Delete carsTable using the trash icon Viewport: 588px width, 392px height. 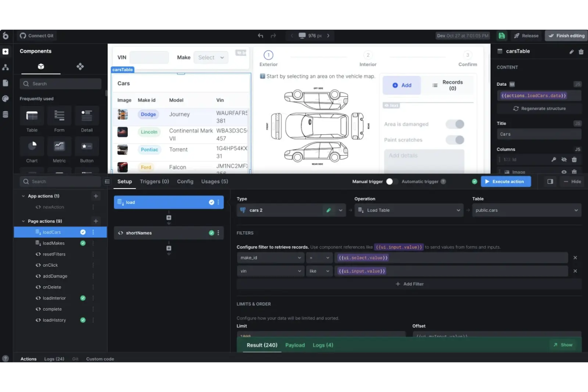[581, 52]
